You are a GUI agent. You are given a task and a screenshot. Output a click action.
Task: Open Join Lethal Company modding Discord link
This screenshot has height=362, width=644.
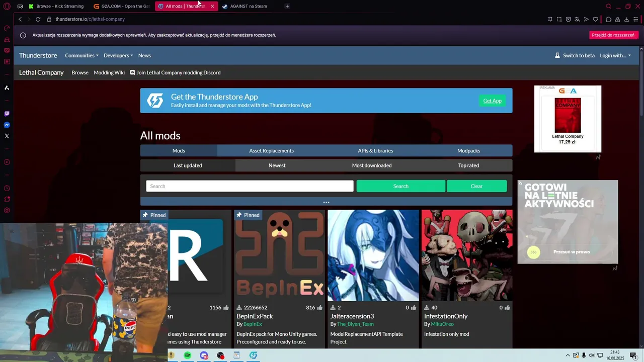(x=175, y=72)
